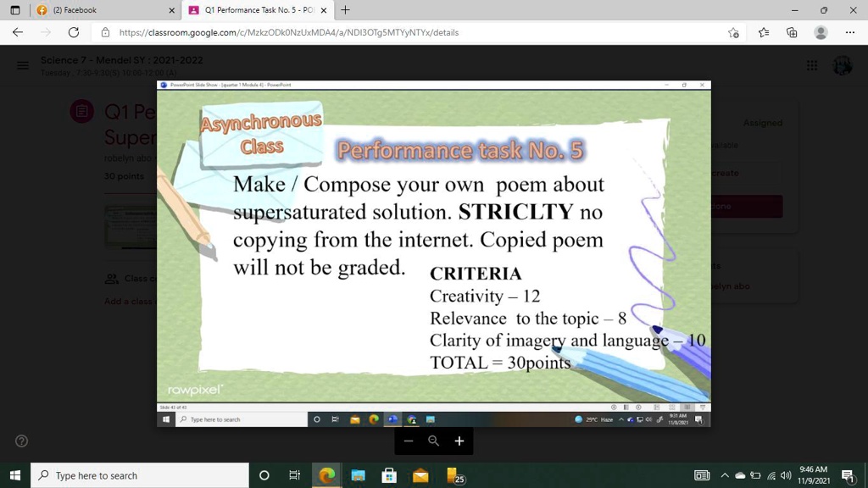The image size is (868, 488).
Task: Show hidden system tray icons
Action: (x=725, y=475)
